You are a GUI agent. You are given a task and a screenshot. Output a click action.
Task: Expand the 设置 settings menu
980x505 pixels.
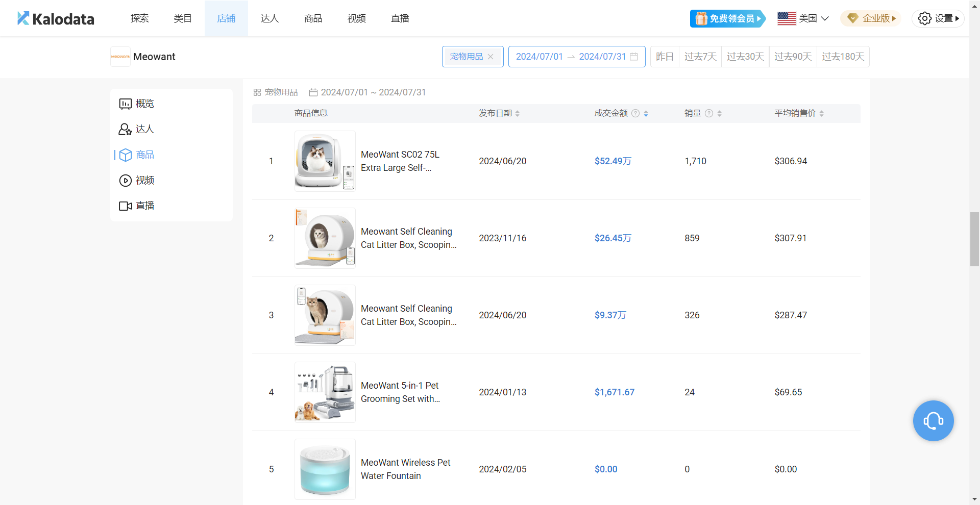[x=938, y=18]
